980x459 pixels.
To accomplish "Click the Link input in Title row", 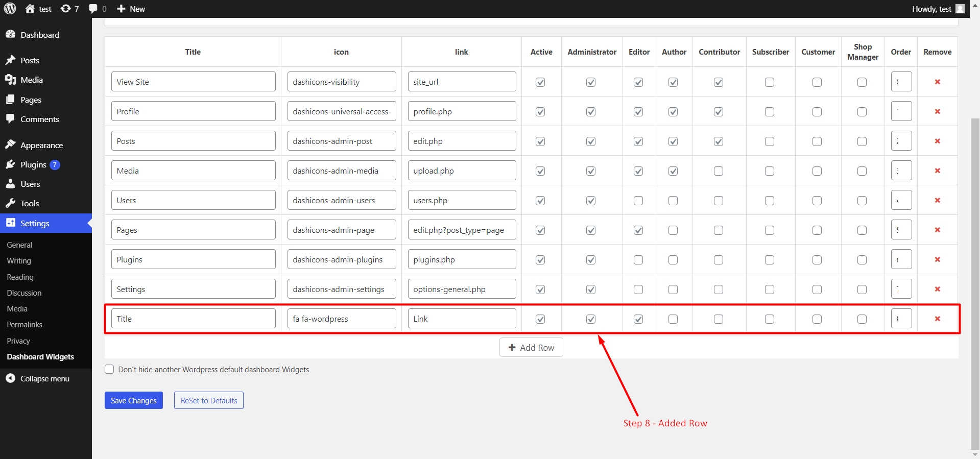I will click(462, 319).
